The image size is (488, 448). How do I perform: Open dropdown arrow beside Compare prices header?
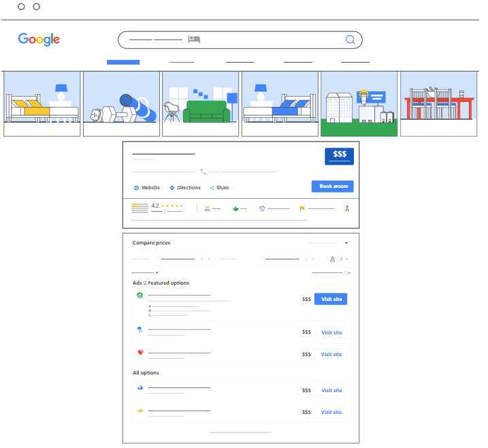(346, 243)
